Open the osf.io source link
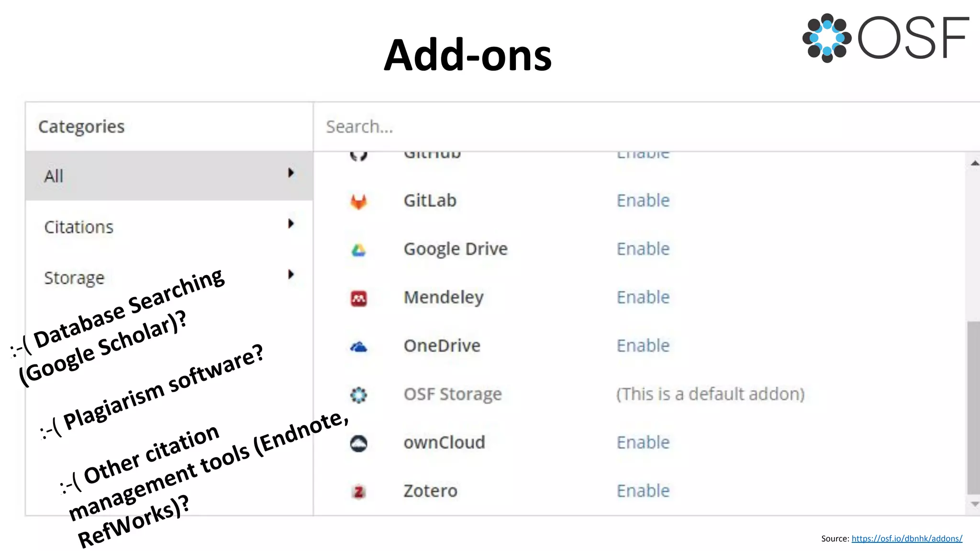This screenshot has width=980, height=551. coord(907,539)
